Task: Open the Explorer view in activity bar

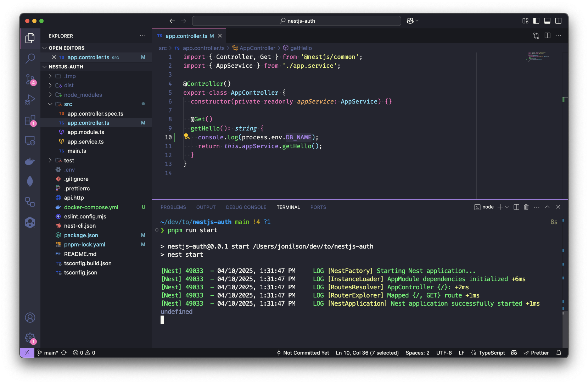Action: 30,38
